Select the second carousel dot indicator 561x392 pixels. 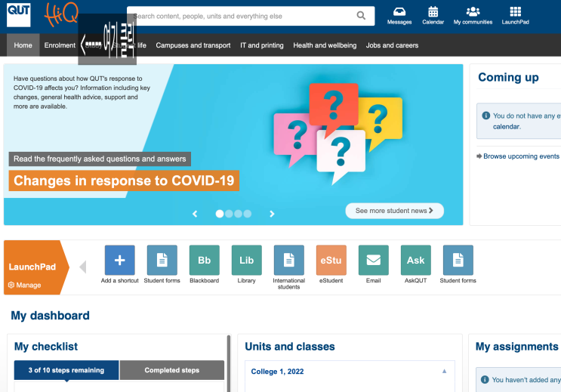click(229, 214)
